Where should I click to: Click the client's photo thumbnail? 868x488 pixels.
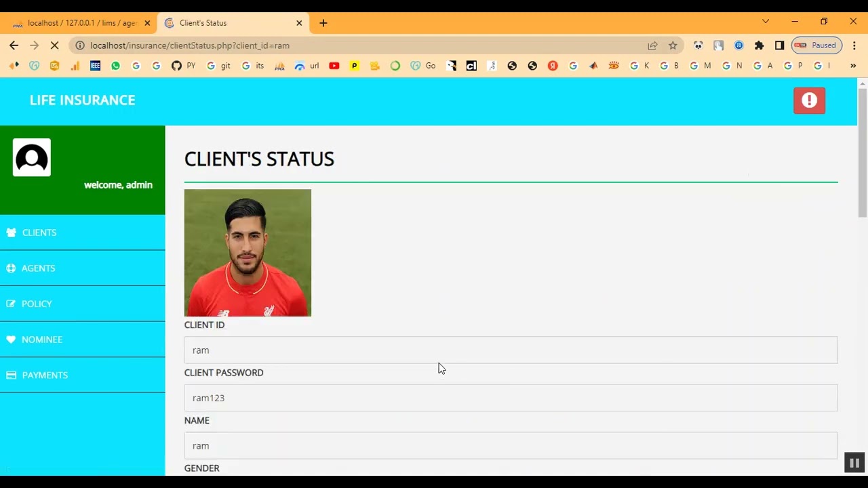248,253
